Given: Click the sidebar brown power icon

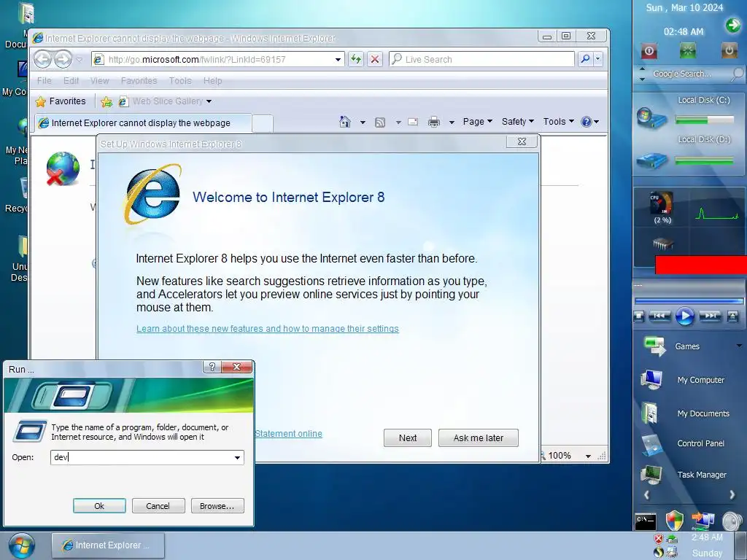Looking at the screenshot, I should [x=729, y=50].
